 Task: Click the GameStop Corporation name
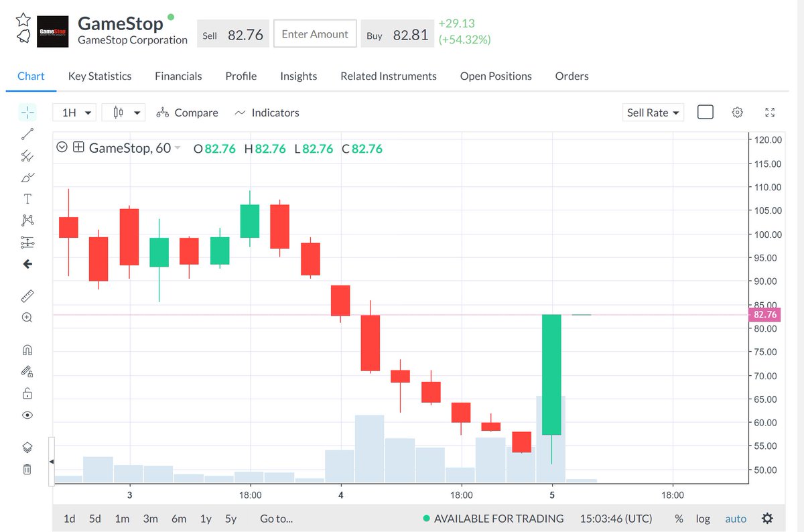coord(133,40)
